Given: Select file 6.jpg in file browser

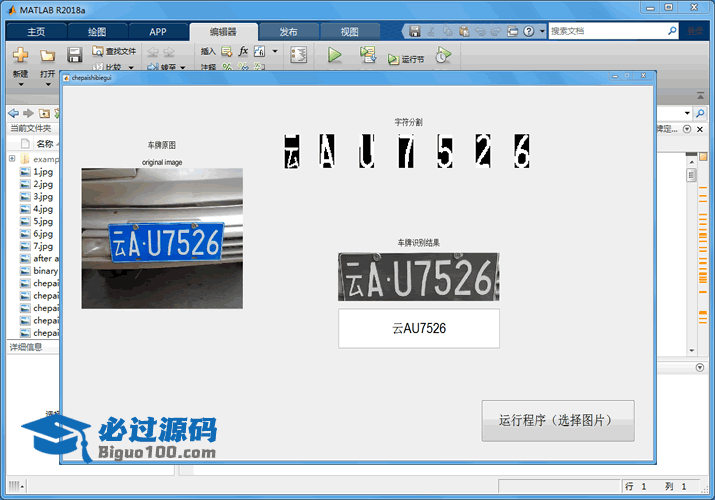Looking at the screenshot, I should point(37,233).
